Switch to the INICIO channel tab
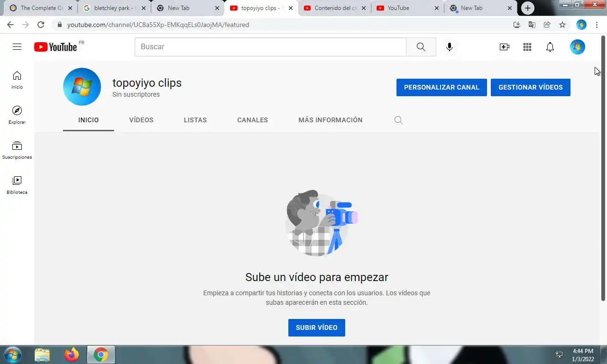 pos(89,120)
